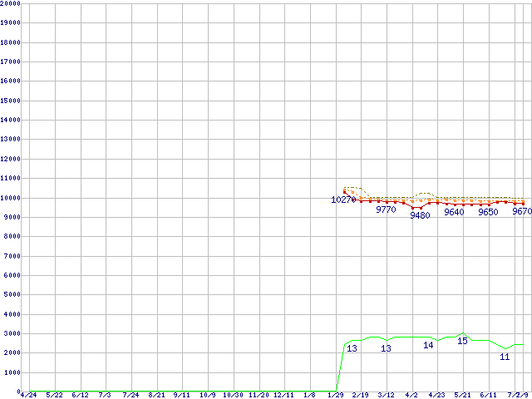This screenshot has height=399, width=532.
Task: Select the 9770 data label
Action: point(386,210)
